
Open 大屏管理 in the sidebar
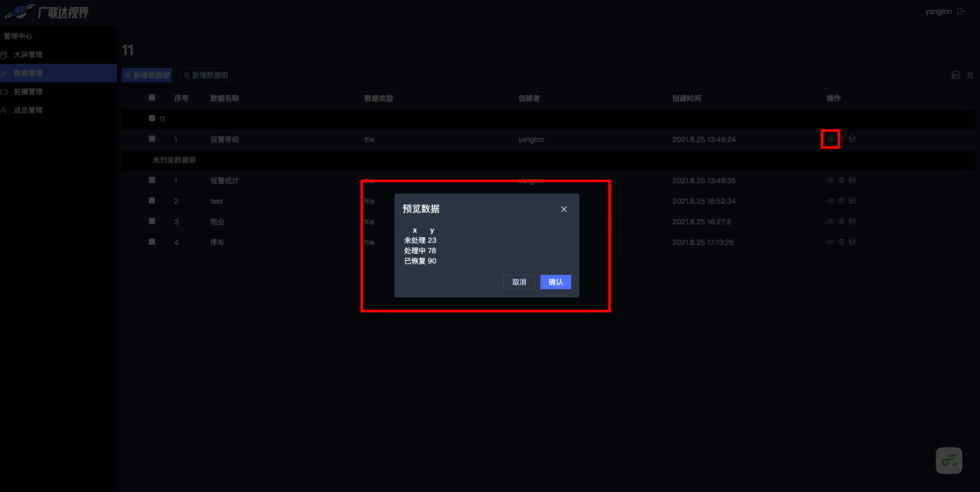point(28,55)
